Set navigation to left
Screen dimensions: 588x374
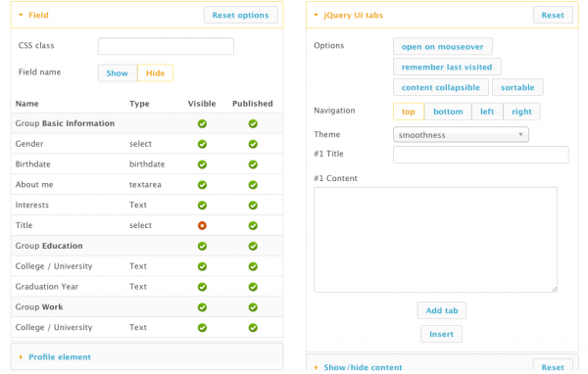487,112
